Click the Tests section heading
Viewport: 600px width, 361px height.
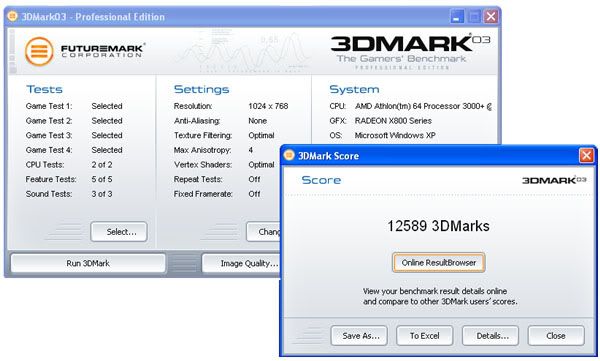[44, 89]
